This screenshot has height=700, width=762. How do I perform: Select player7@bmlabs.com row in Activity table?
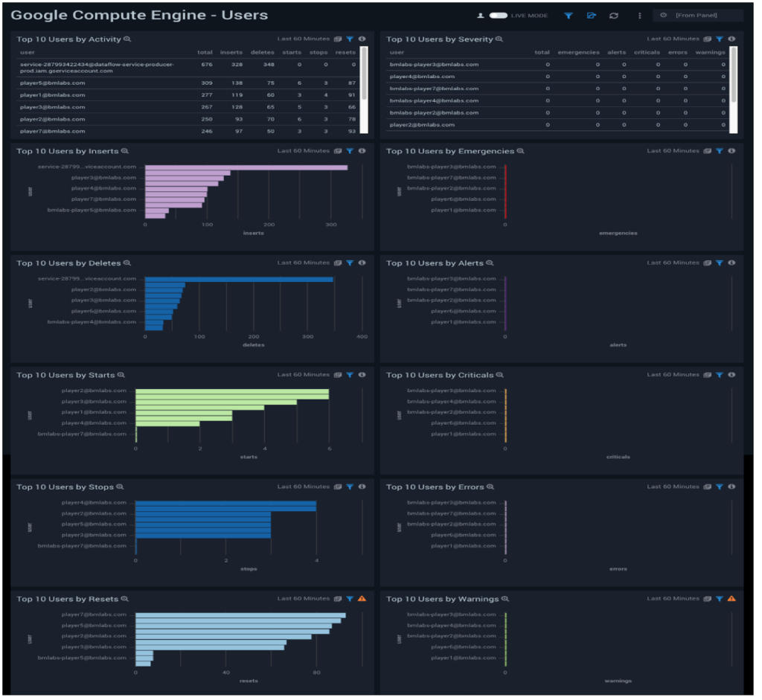(190, 132)
